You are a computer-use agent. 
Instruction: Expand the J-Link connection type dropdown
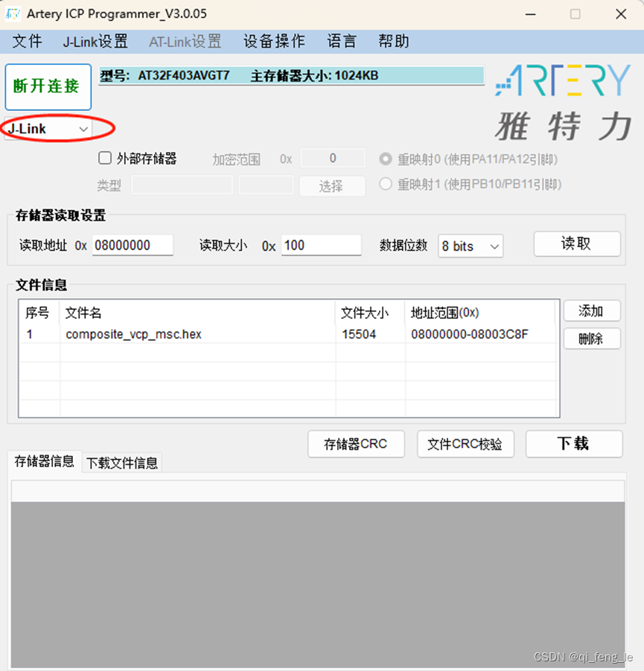[48, 129]
